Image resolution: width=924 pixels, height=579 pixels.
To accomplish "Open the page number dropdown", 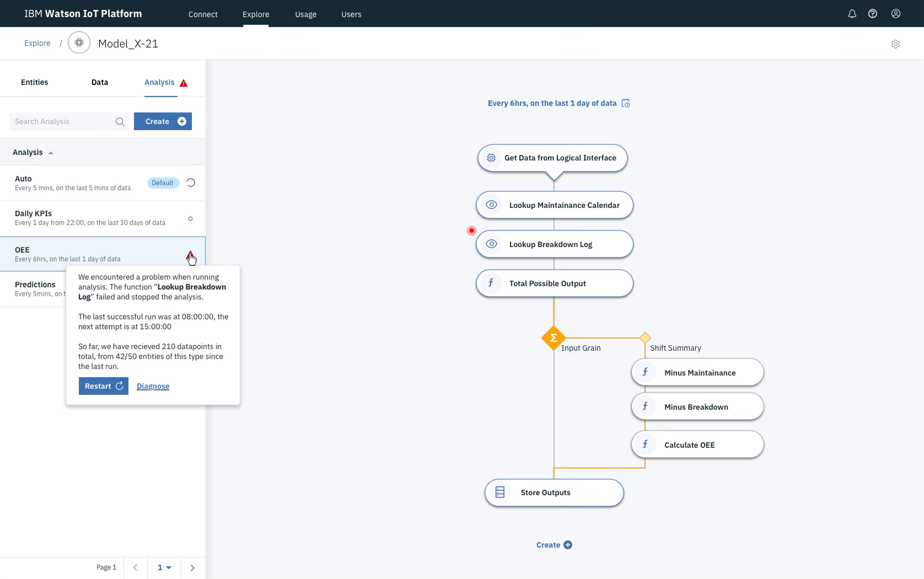I will [164, 567].
